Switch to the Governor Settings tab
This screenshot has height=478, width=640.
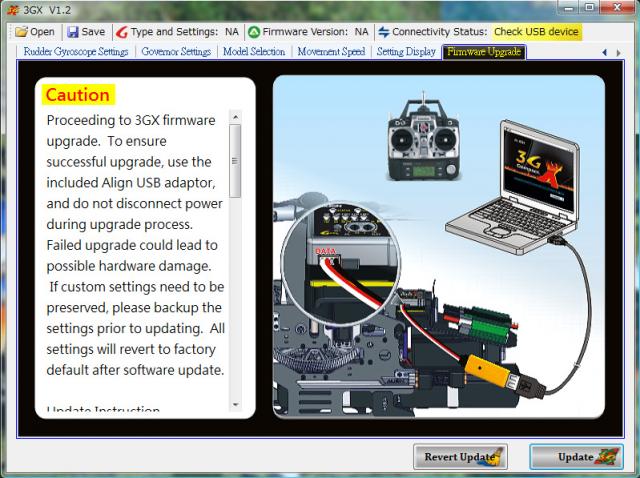point(176,52)
